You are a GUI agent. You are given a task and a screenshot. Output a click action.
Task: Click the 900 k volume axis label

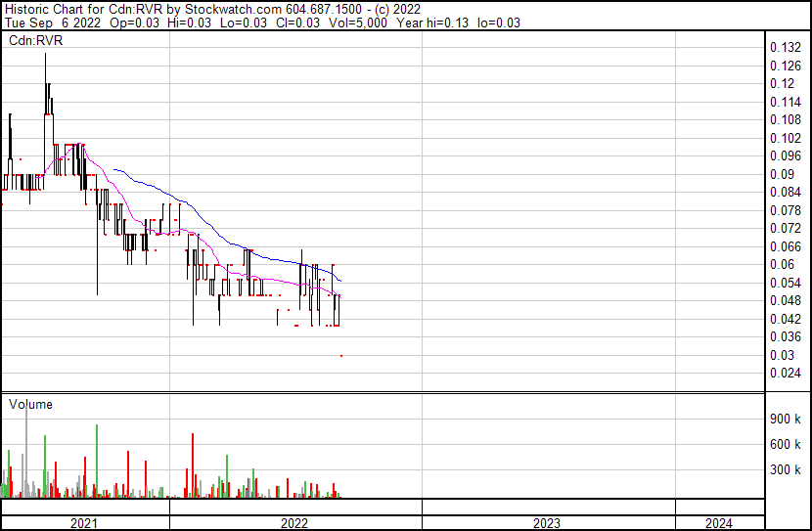click(x=786, y=419)
